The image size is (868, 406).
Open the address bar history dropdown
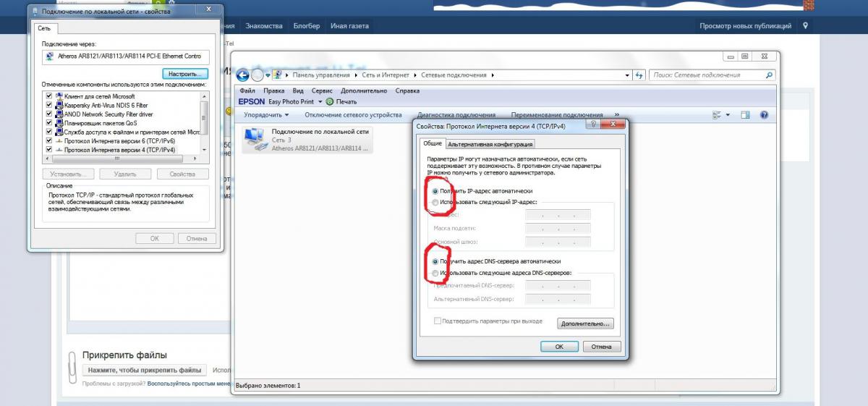[626, 75]
